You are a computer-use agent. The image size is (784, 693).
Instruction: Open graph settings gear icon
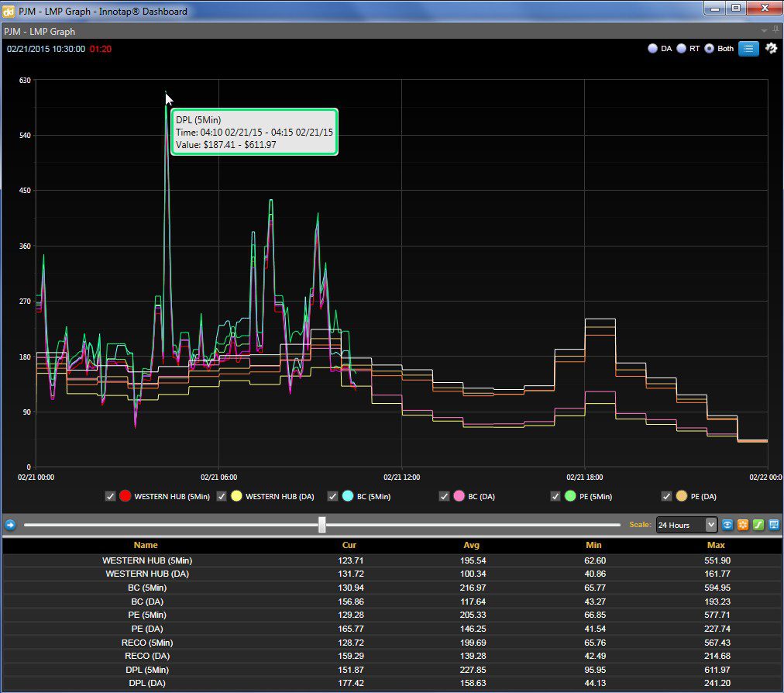point(772,48)
